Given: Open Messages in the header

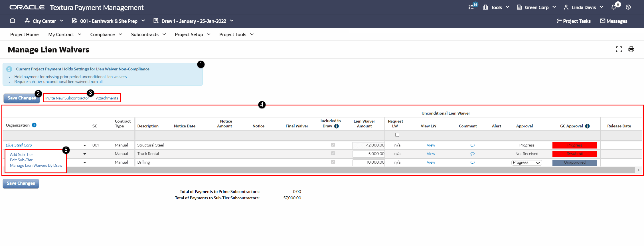Looking at the screenshot, I should pyautogui.click(x=614, y=21).
